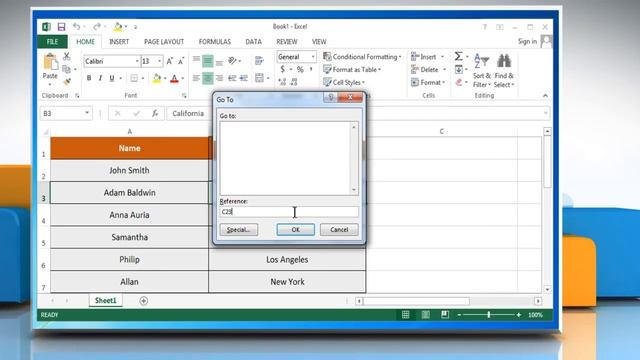The width and height of the screenshot is (640, 360).
Task: Decrease font size with small A
Action: point(181,61)
